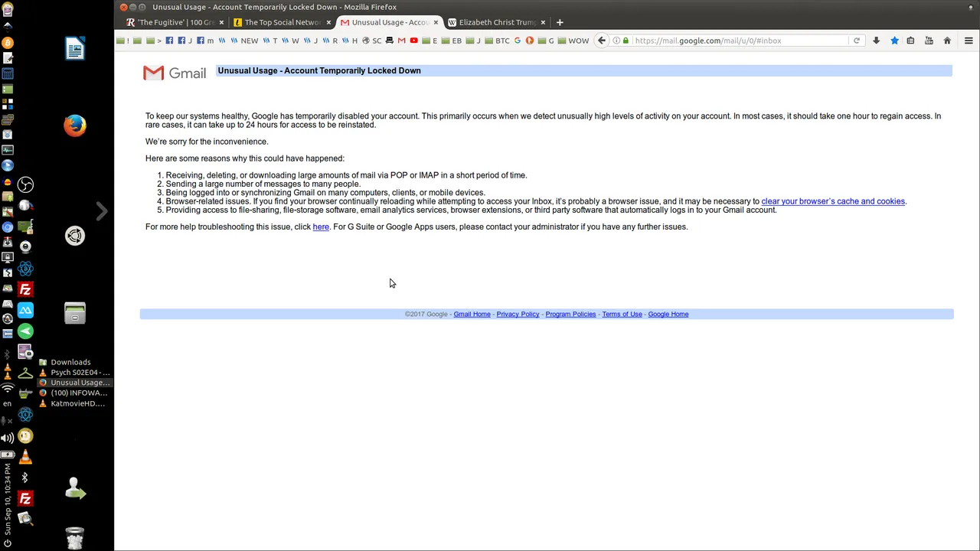The height and width of the screenshot is (551, 980).
Task: Open the 'Program Policies' footer link
Action: point(570,314)
